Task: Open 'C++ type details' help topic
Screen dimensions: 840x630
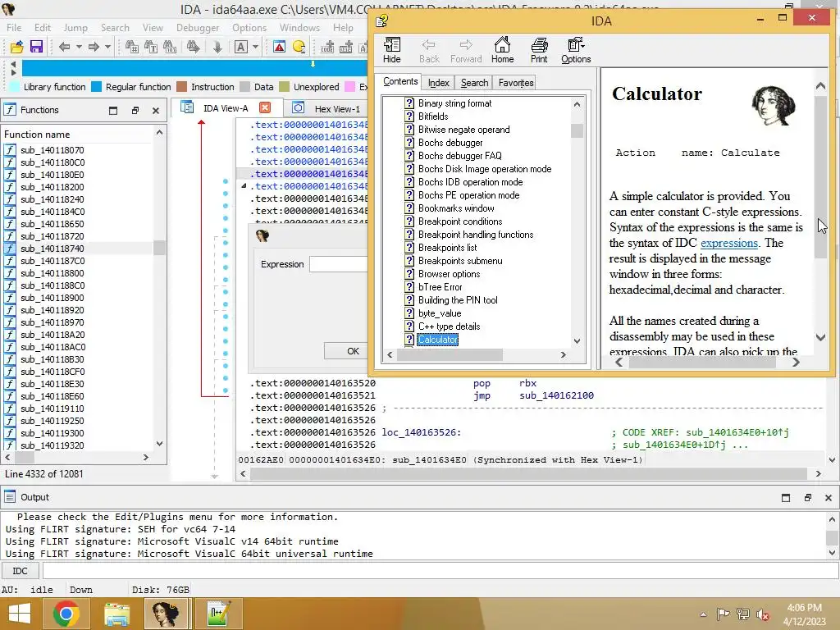Action: point(449,326)
